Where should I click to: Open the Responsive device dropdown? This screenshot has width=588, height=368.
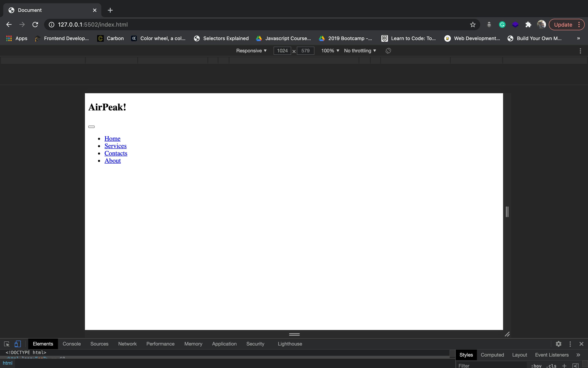coord(252,51)
